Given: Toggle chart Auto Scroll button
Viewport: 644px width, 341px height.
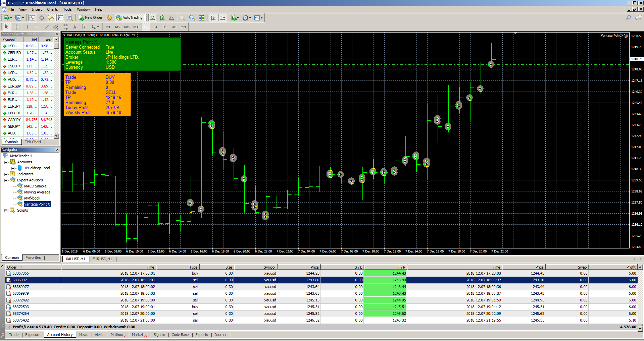Looking at the screenshot, I should (213, 18).
